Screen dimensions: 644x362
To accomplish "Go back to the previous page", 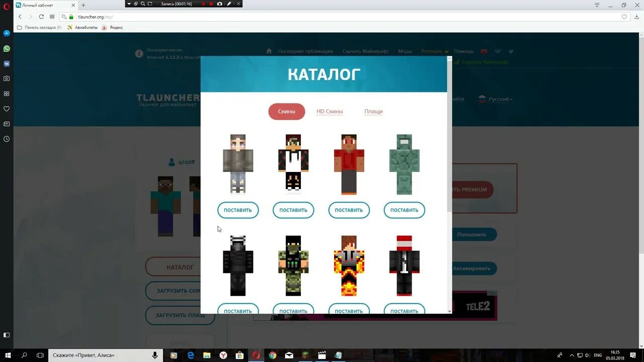I will [x=20, y=17].
